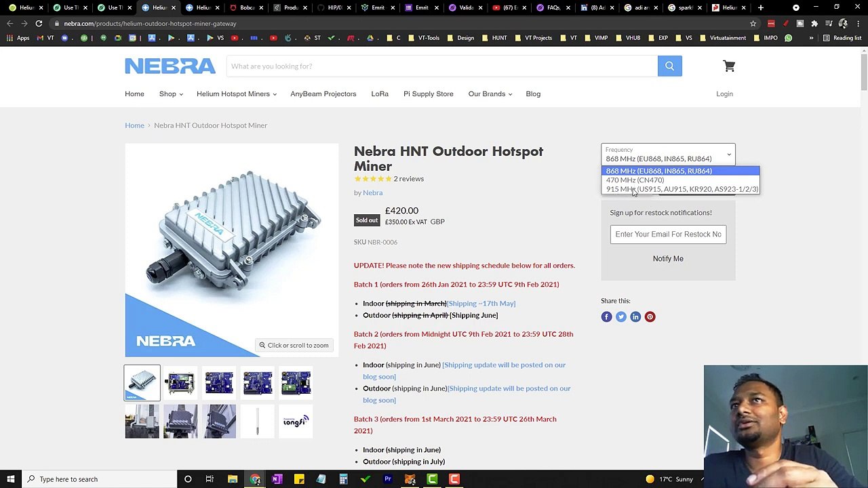868x488 pixels.
Task: Collapse the Frequency dropdown box
Action: click(x=668, y=155)
